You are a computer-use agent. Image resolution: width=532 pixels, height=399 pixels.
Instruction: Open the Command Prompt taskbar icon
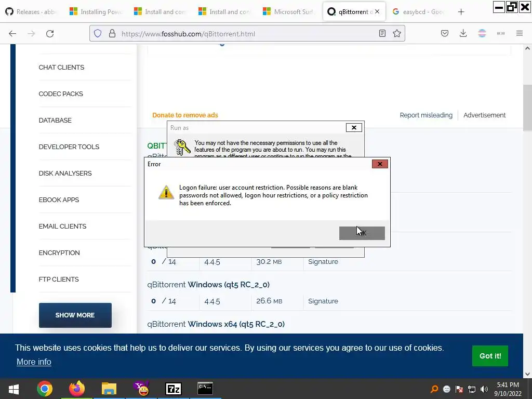[205, 389]
